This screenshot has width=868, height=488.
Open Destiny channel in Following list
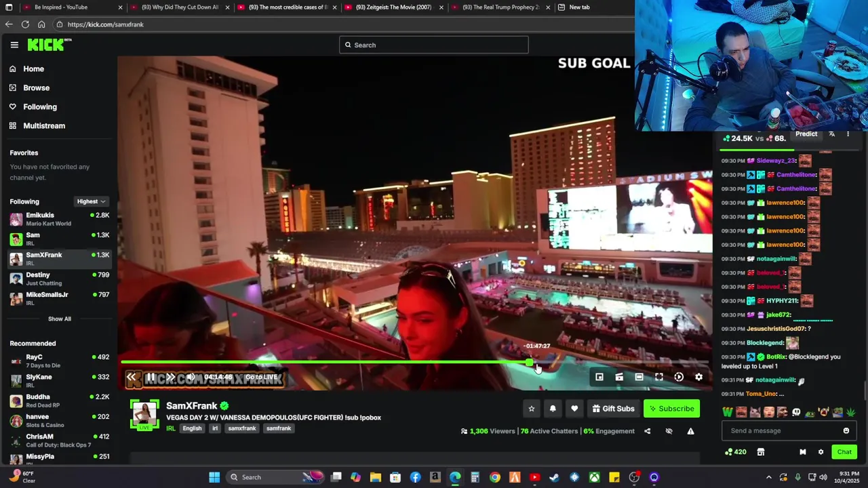pos(59,279)
